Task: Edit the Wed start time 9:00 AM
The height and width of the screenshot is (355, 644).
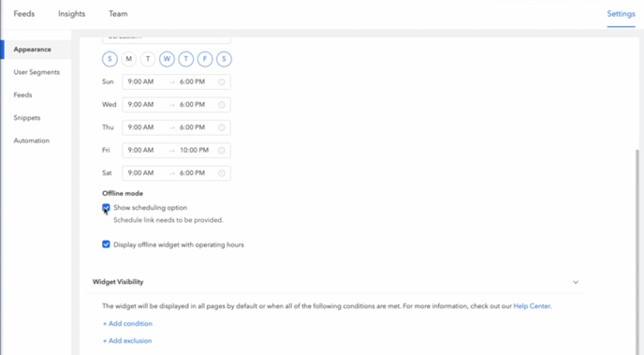Action: point(140,104)
